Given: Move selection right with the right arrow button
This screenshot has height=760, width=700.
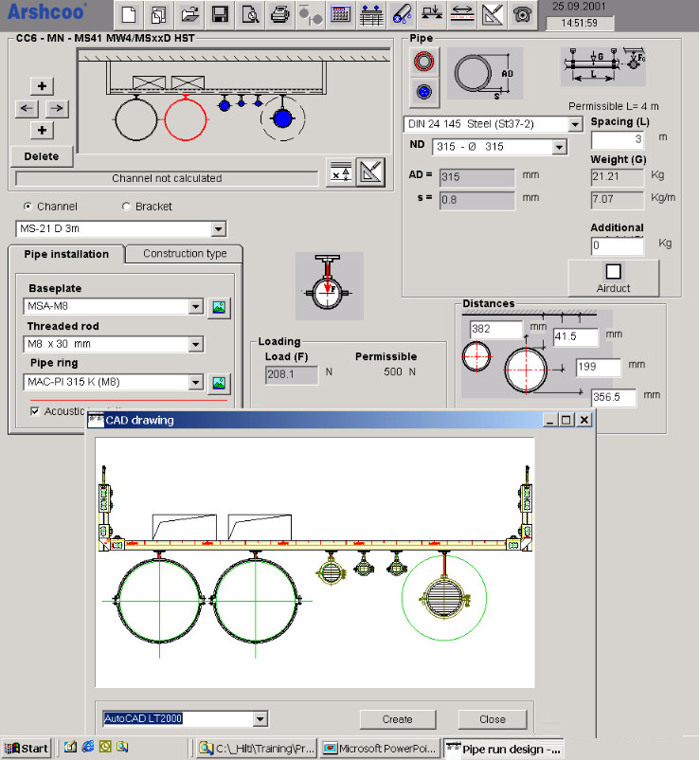Looking at the screenshot, I should (x=57, y=108).
